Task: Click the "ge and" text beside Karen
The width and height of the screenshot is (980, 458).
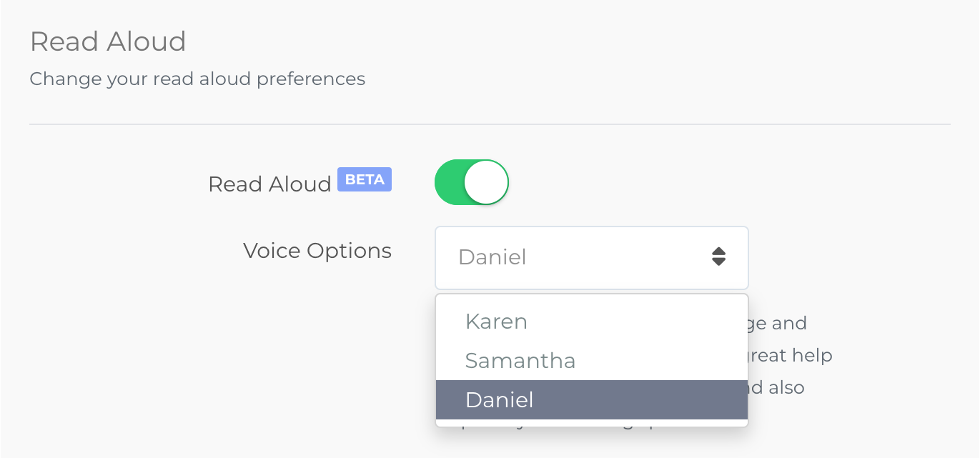Action: tap(778, 323)
